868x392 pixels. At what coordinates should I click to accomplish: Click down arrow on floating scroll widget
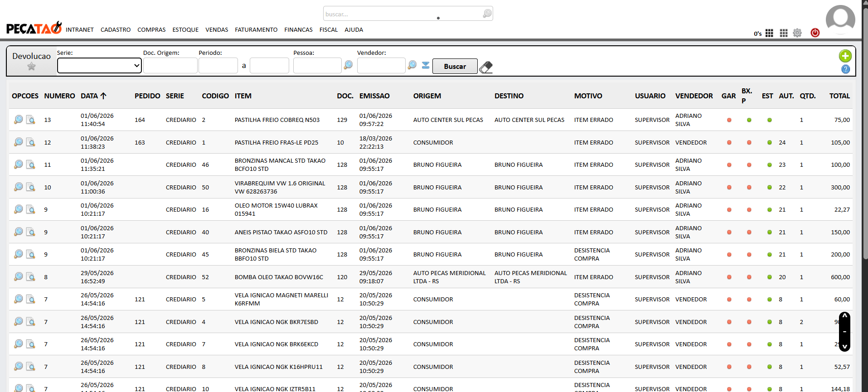844,346
